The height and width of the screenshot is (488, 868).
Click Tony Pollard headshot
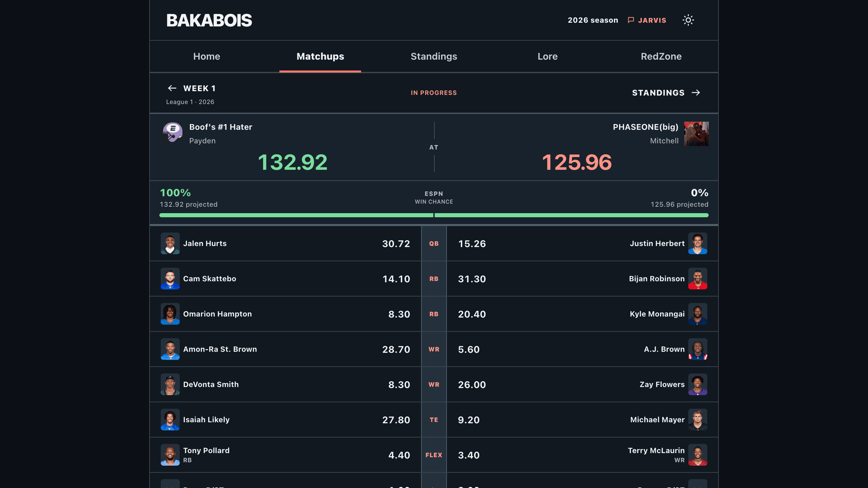click(x=170, y=455)
